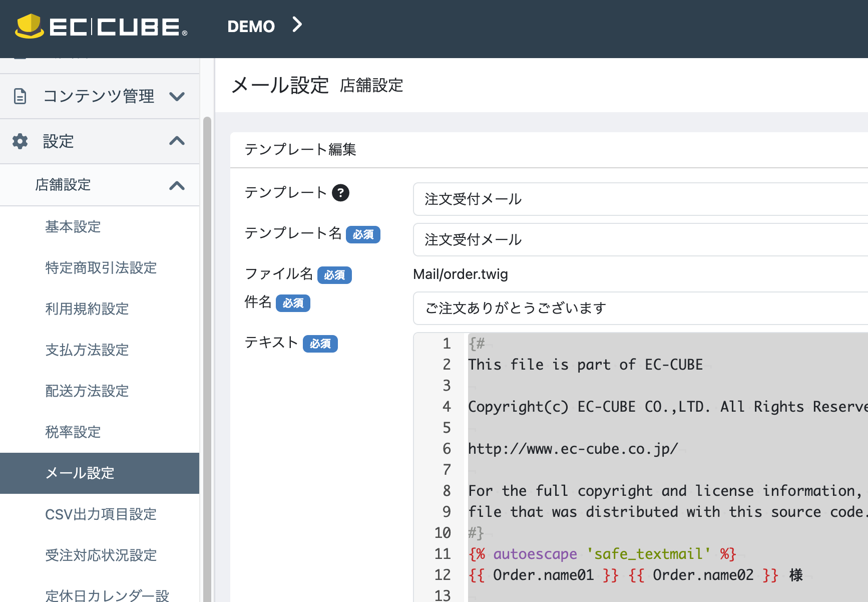The width and height of the screenshot is (868, 602).
Task: Open the DEMO shop link
Action: [251, 26]
